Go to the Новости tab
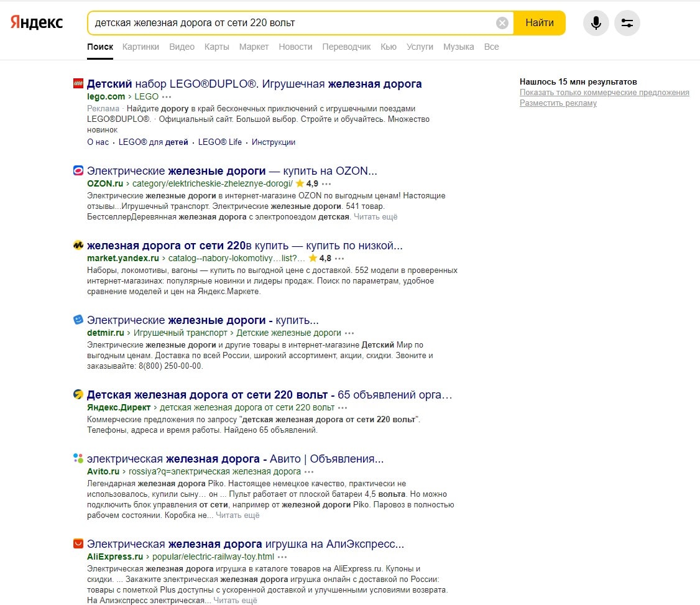The height and width of the screenshot is (605, 700). click(295, 47)
